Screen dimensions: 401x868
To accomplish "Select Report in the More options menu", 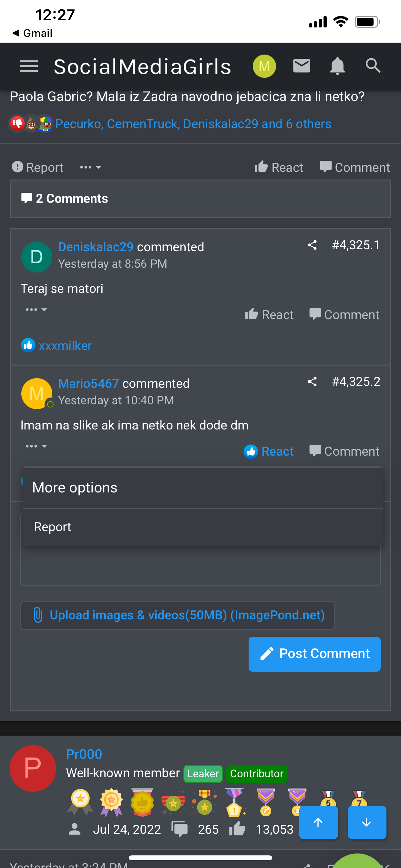I will (53, 527).
